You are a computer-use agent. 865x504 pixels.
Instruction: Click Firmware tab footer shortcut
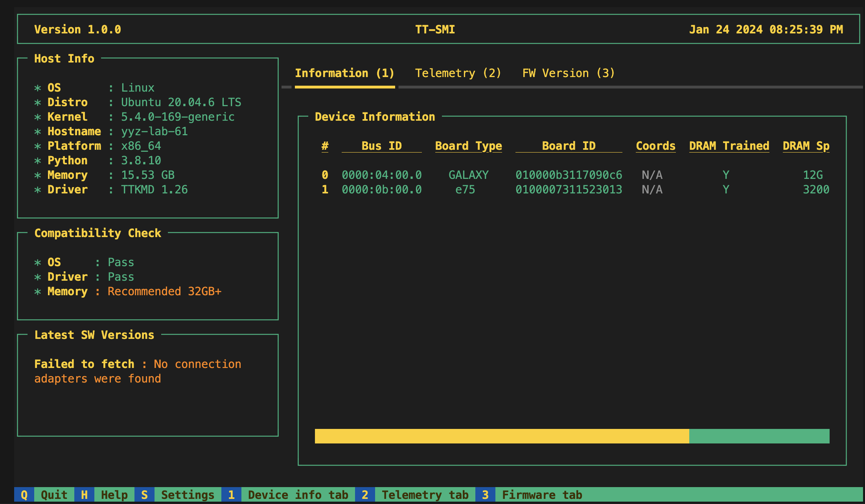542,495
